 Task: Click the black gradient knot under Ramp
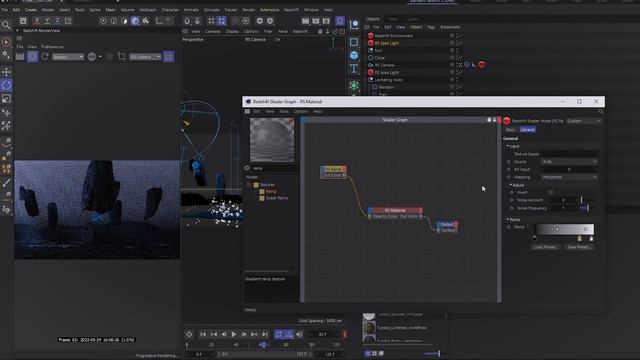[x=535, y=238]
